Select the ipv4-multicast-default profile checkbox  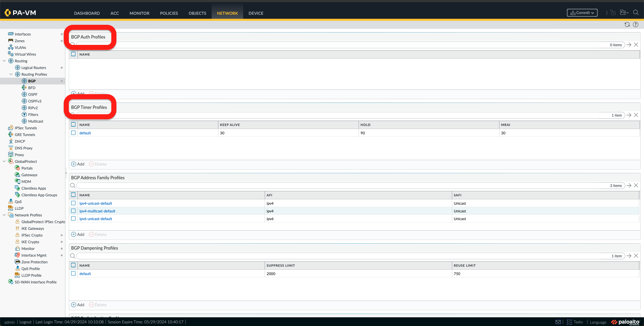pyautogui.click(x=73, y=211)
